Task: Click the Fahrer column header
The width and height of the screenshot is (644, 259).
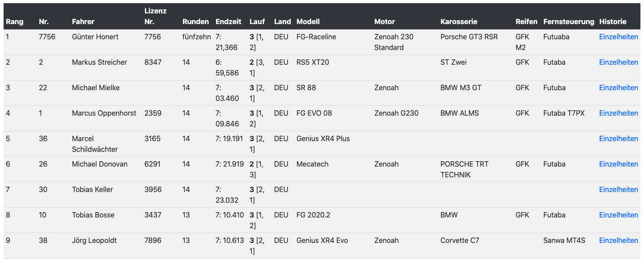Action: [x=83, y=22]
